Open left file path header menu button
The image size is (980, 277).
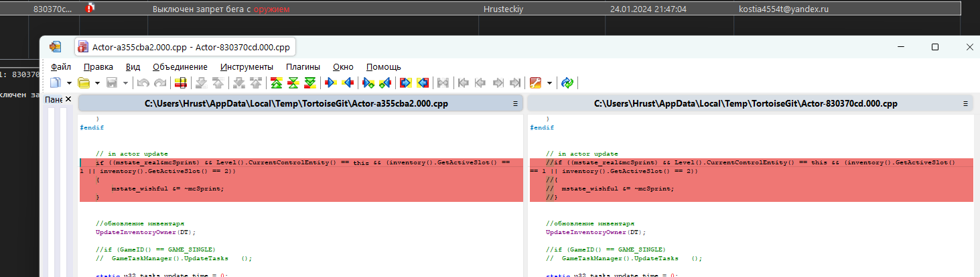click(515, 104)
